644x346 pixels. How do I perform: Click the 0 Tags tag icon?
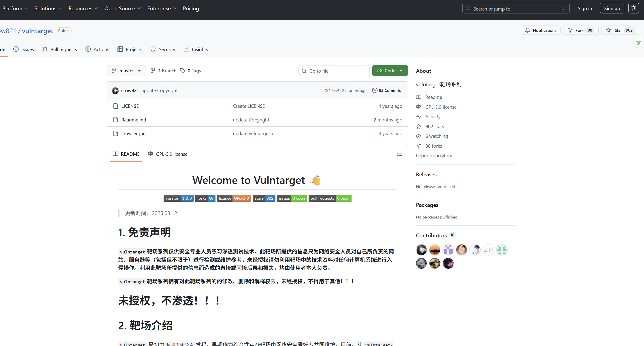click(x=183, y=71)
